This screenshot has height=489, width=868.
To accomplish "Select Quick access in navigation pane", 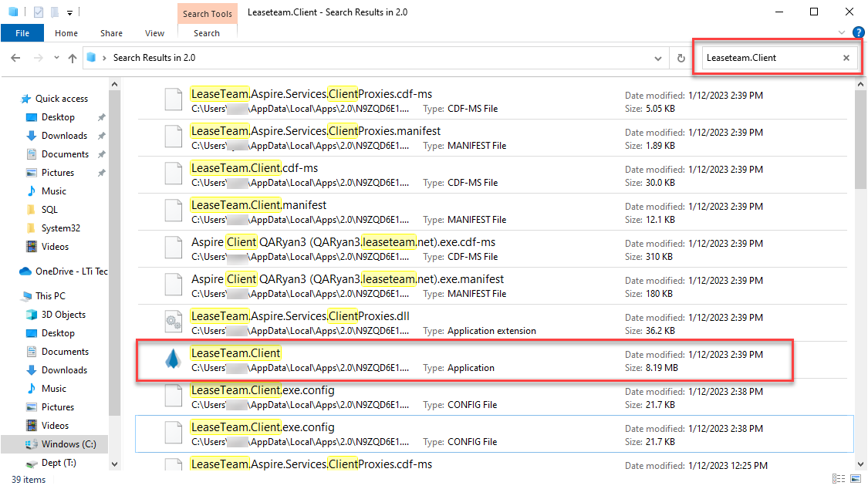I will 62,99.
